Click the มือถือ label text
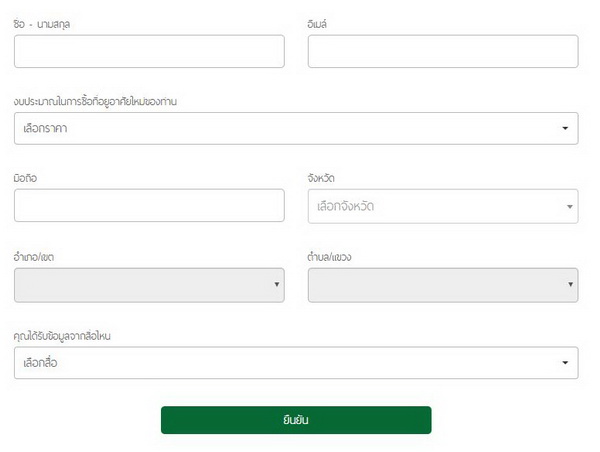This screenshot has width=600, height=452. [27, 178]
